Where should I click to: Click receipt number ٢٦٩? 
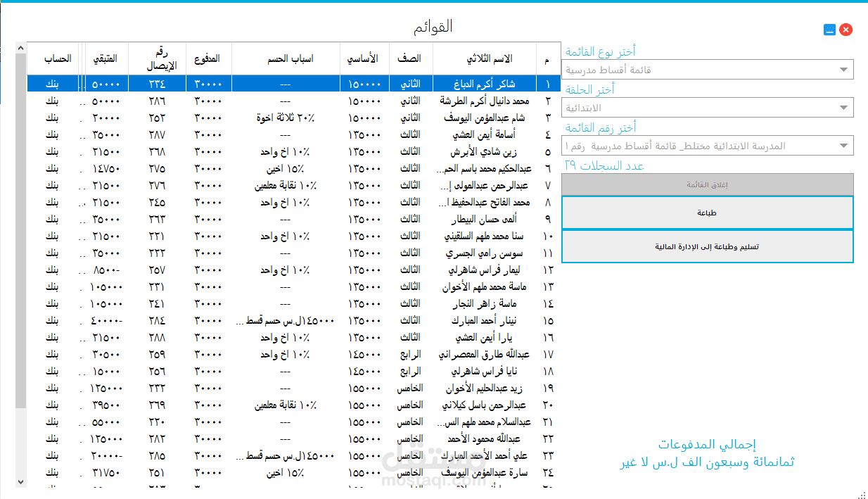point(157,405)
